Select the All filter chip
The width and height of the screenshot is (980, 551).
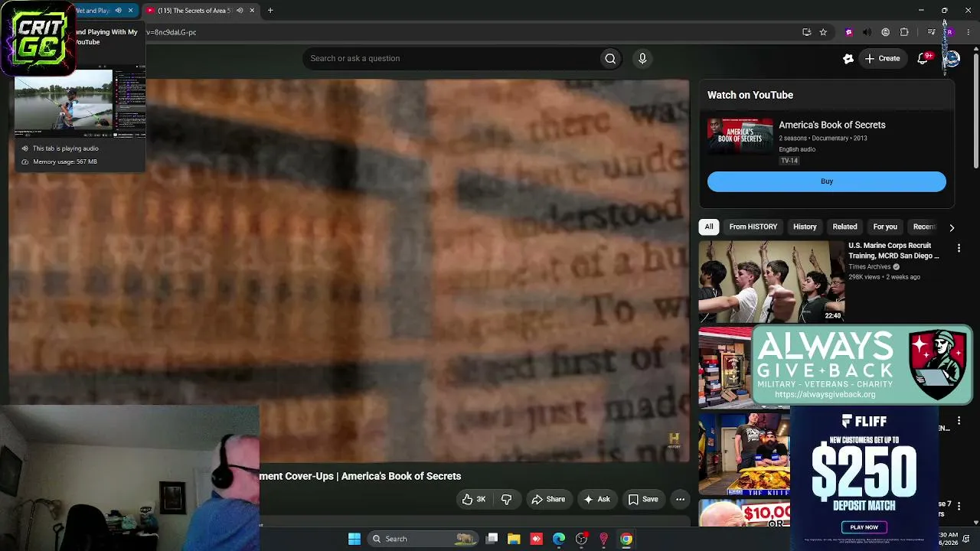(x=709, y=227)
